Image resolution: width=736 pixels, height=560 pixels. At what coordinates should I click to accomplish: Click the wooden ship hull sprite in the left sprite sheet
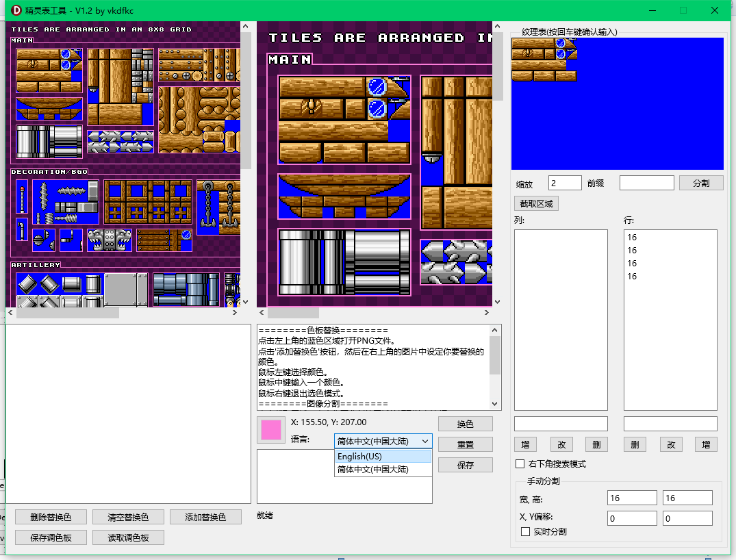[49, 108]
